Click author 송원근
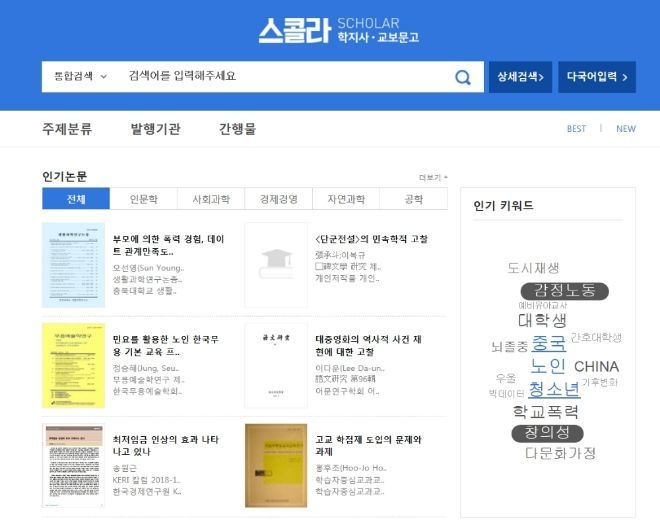The width and height of the screenshot is (660, 524). point(125,468)
